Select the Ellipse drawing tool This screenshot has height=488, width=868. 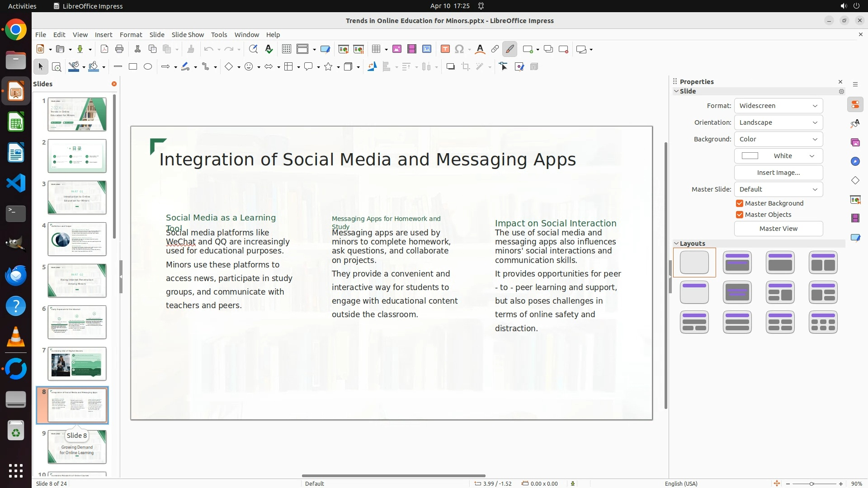[148, 67]
